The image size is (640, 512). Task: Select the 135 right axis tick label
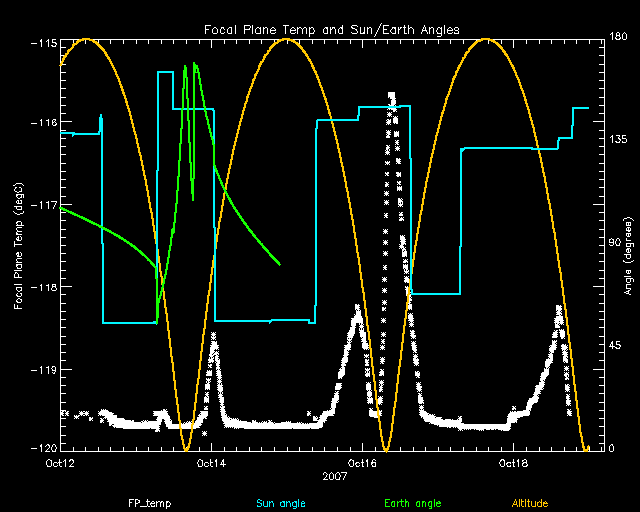(606, 141)
